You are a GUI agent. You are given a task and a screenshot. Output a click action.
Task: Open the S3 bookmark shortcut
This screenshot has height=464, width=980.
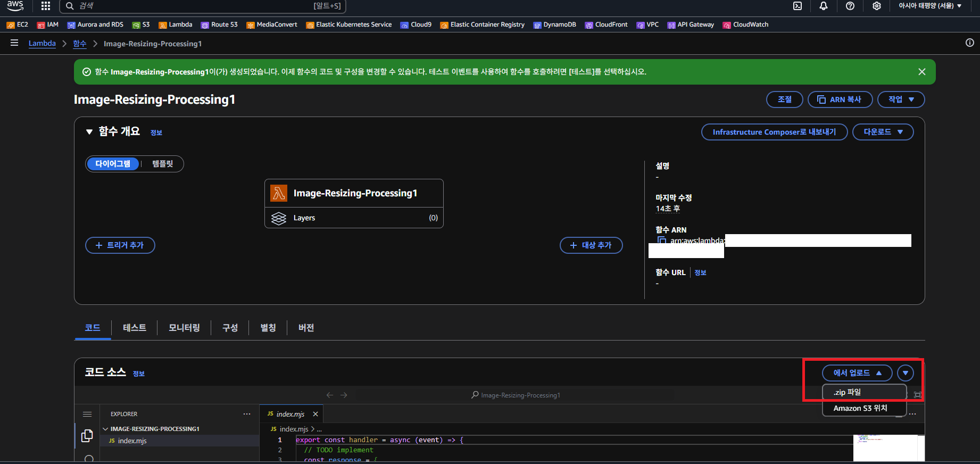141,24
